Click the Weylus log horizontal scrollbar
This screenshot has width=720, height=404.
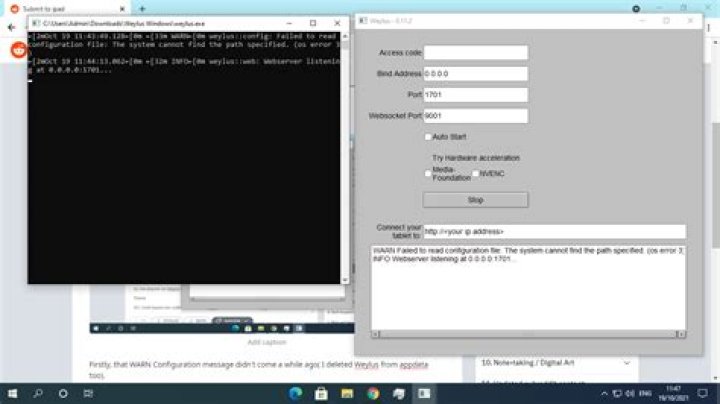[528, 334]
